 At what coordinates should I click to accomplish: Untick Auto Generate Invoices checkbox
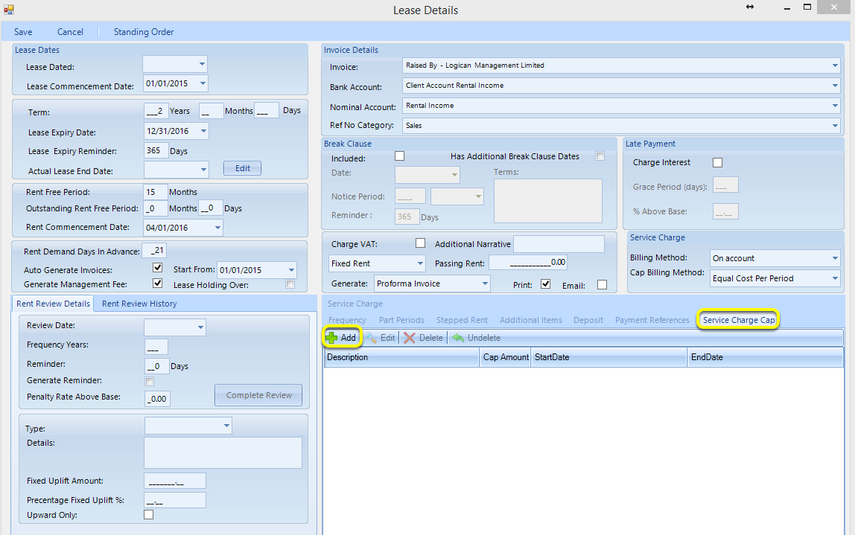tap(158, 268)
